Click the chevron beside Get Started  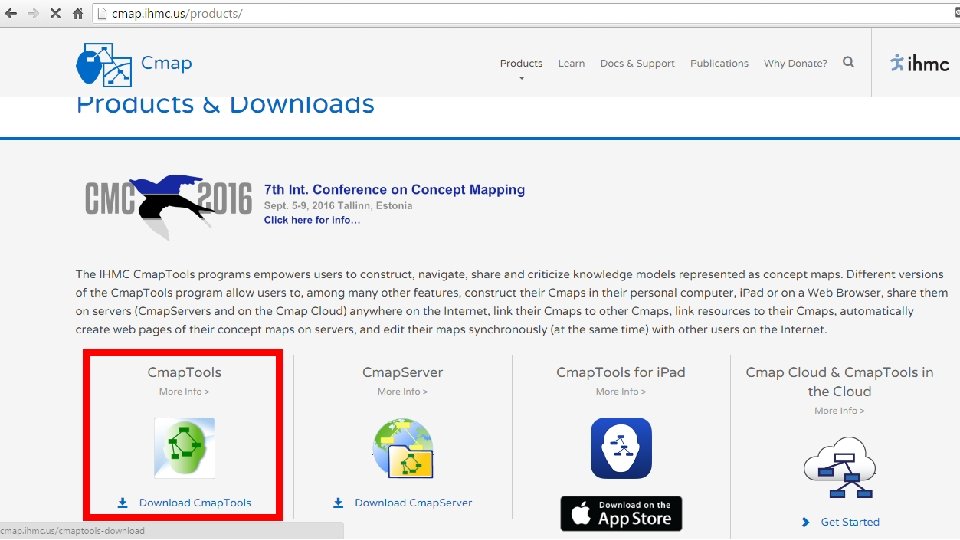806,522
